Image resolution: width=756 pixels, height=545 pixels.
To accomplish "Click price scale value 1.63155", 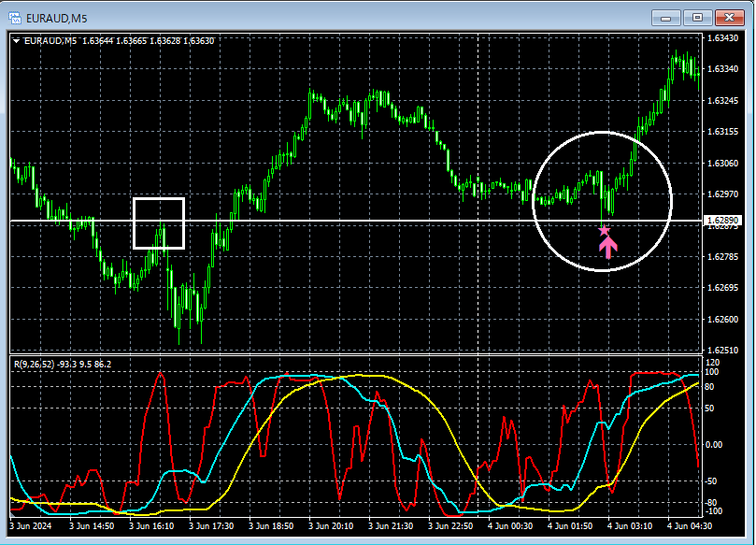I will click(x=722, y=131).
